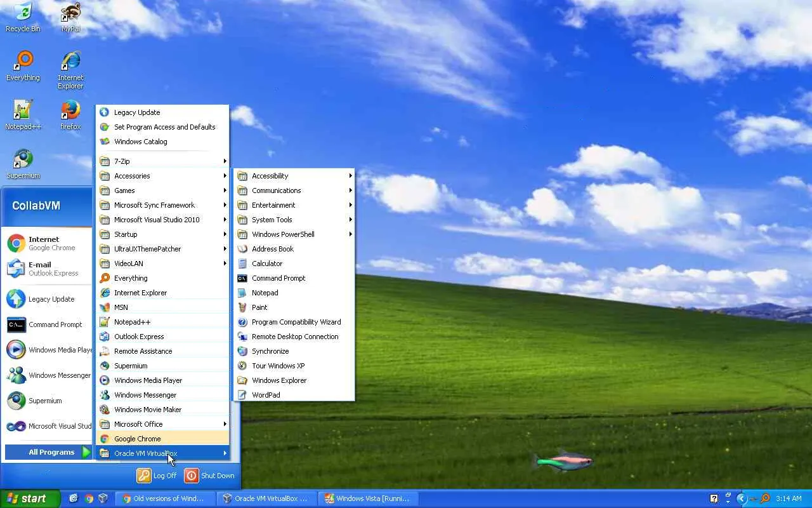Open Microsoft Visual Studio from recent programs

(48, 426)
